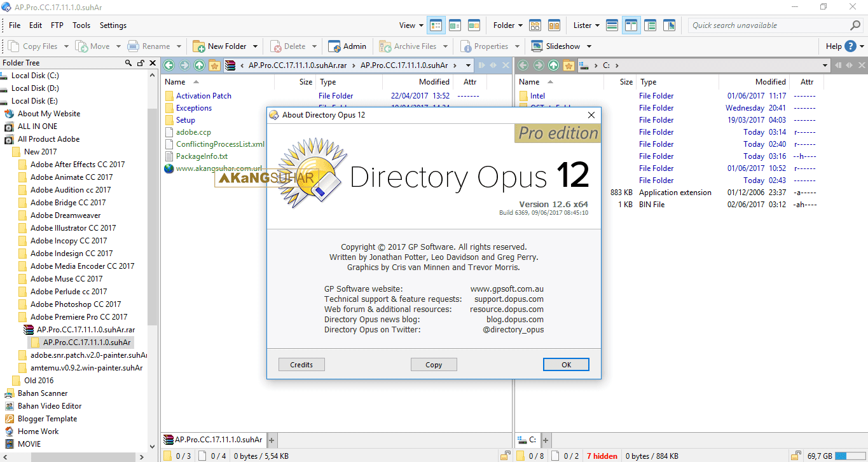Click the archive icon in left path bar
Screen dimensions: 868x462
click(230, 65)
